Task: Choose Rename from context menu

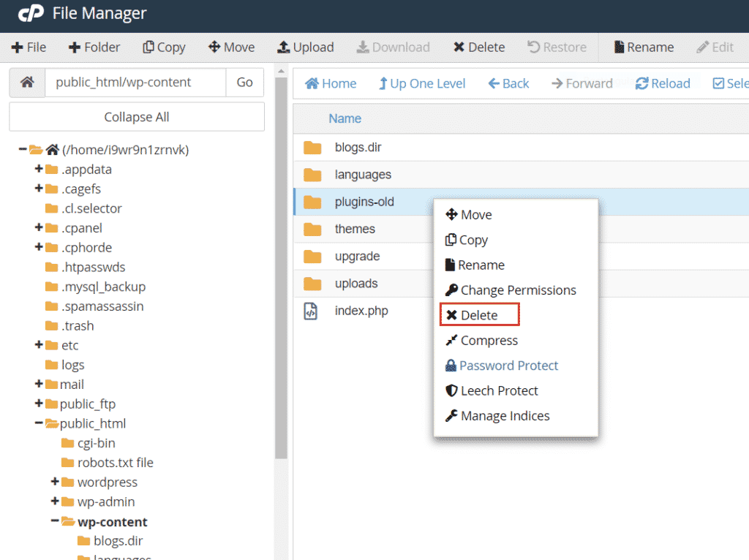Action: coord(475,265)
